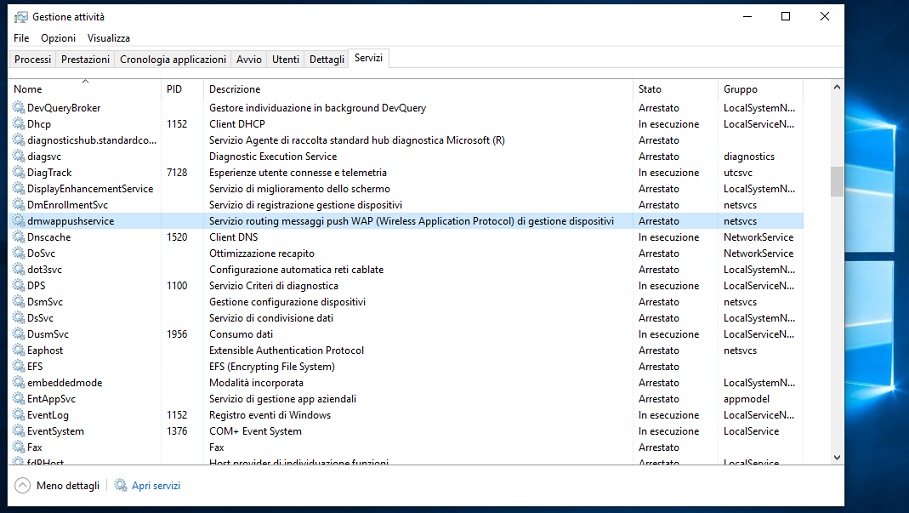This screenshot has height=513, width=909.
Task: Click the Meno dettagli label
Action: tap(68, 486)
